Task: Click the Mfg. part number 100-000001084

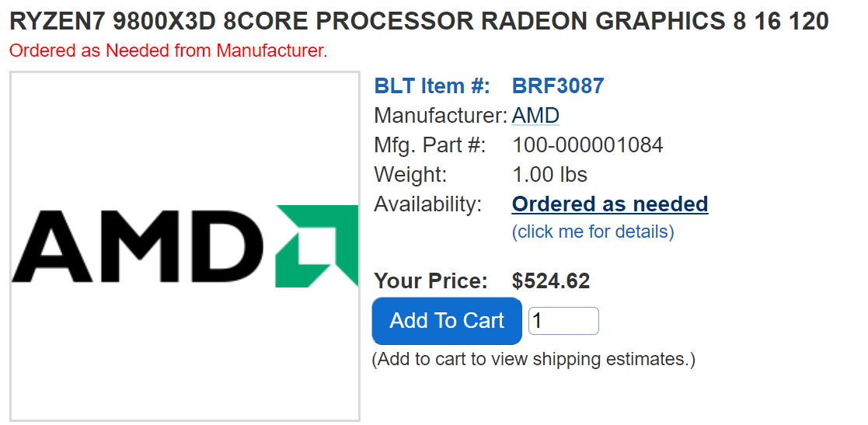Action: (587, 145)
